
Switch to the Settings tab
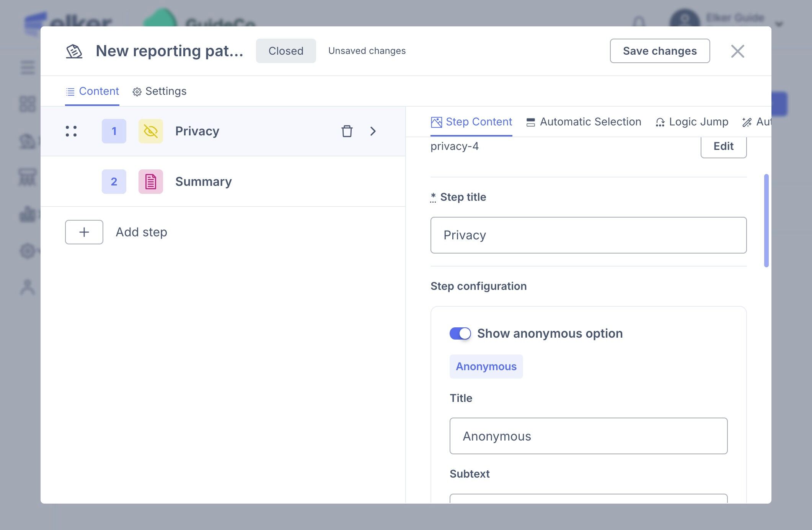pyautogui.click(x=160, y=91)
